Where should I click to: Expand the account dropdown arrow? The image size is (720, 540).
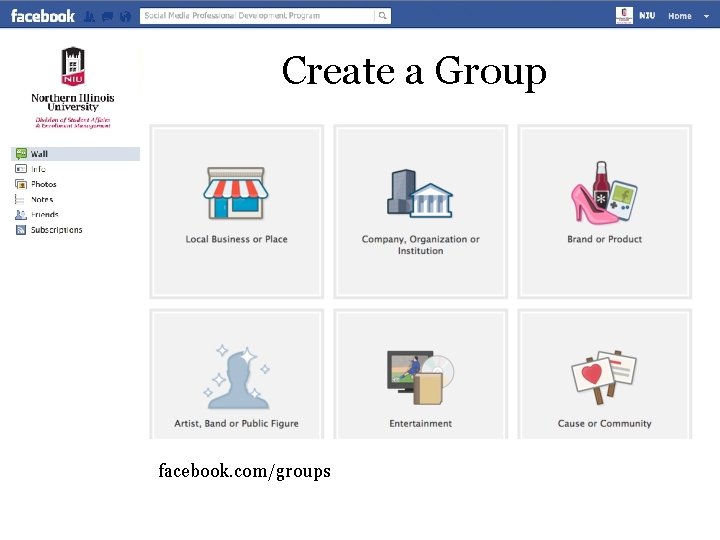click(706, 16)
